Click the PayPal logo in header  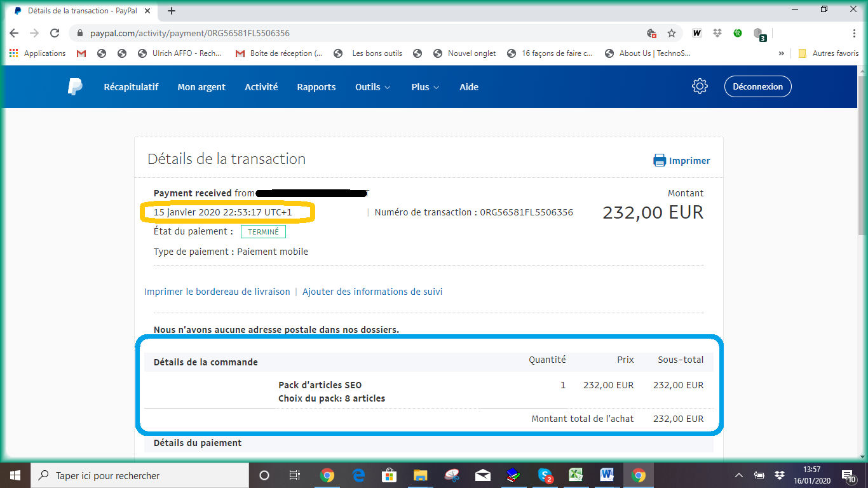click(x=75, y=87)
